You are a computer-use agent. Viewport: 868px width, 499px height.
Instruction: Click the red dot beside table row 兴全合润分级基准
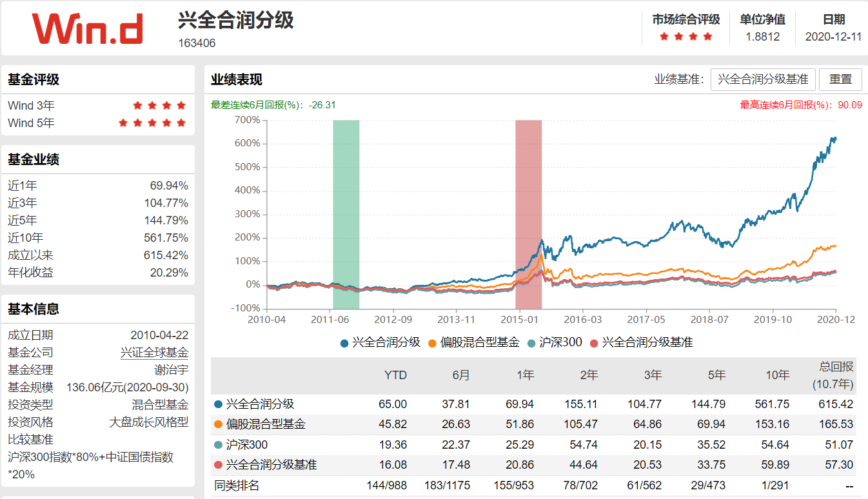click(218, 465)
